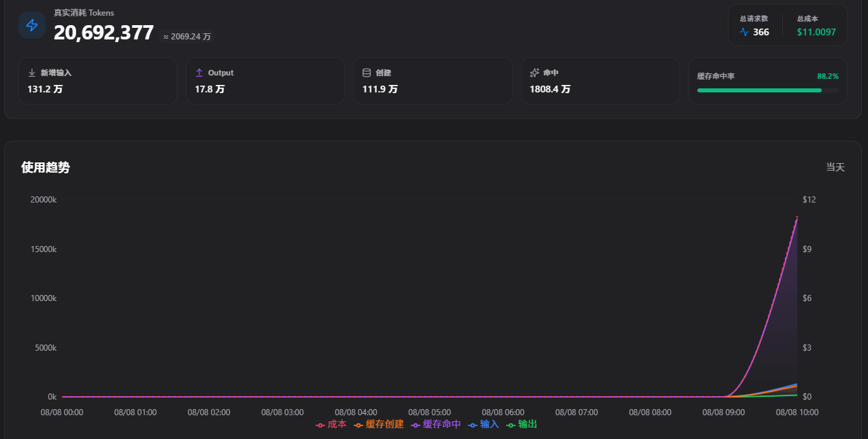Click the database icon beside 创建
Viewport: 868px width, 439px height.
tap(367, 73)
